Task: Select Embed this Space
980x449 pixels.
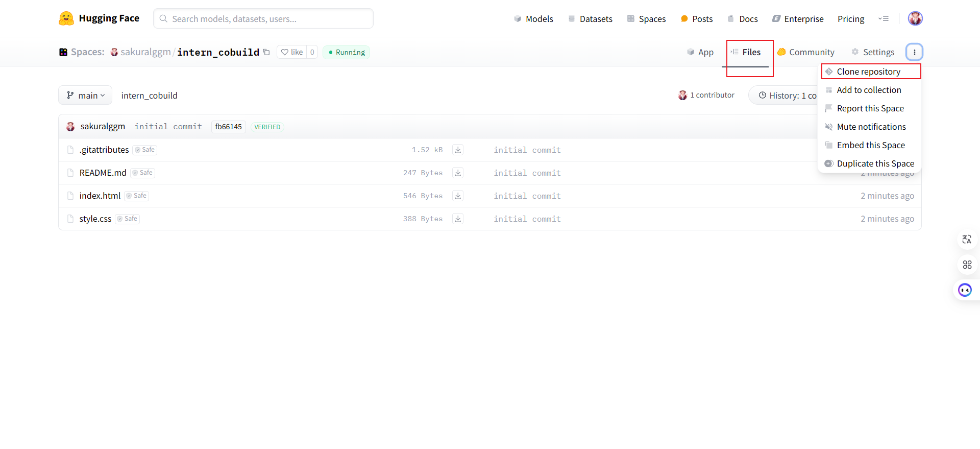Action: pyautogui.click(x=869, y=145)
